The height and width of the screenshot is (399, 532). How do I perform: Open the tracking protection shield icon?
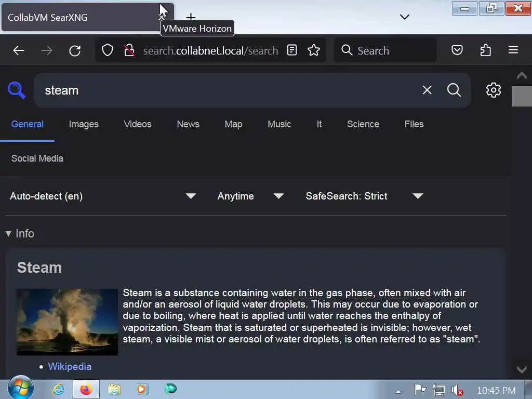(107, 50)
